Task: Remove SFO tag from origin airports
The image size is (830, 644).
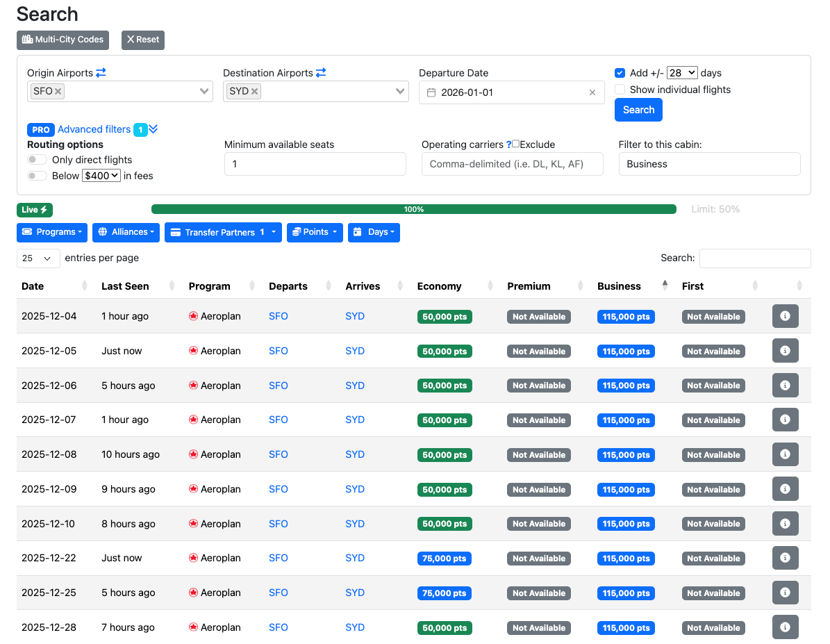Action: [58, 91]
